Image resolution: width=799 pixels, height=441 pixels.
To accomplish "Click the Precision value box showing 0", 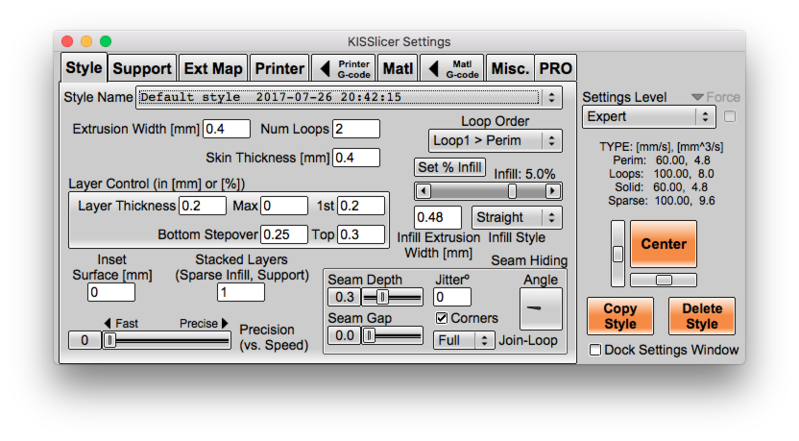I will pos(85,340).
